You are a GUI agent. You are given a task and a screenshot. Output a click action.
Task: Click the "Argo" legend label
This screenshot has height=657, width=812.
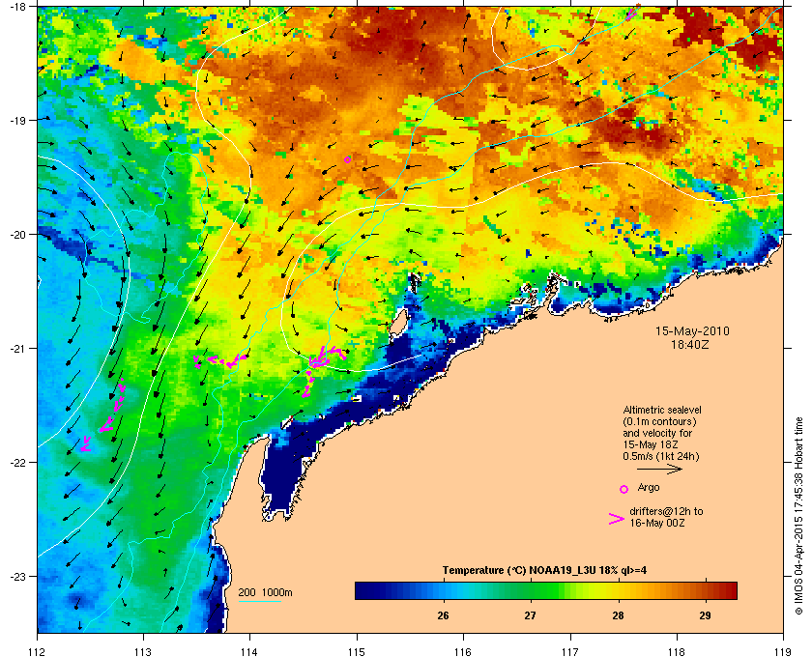pyautogui.click(x=649, y=487)
